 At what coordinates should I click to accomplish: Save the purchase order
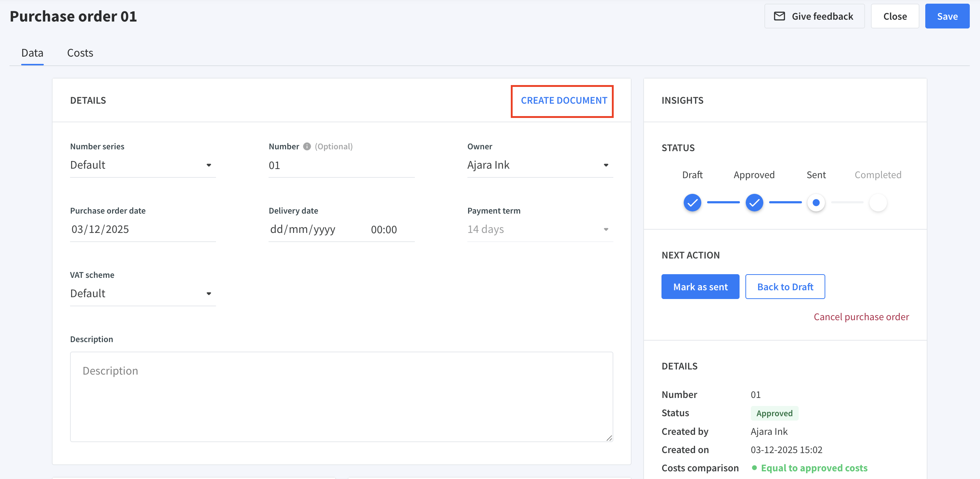click(x=947, y=16)
